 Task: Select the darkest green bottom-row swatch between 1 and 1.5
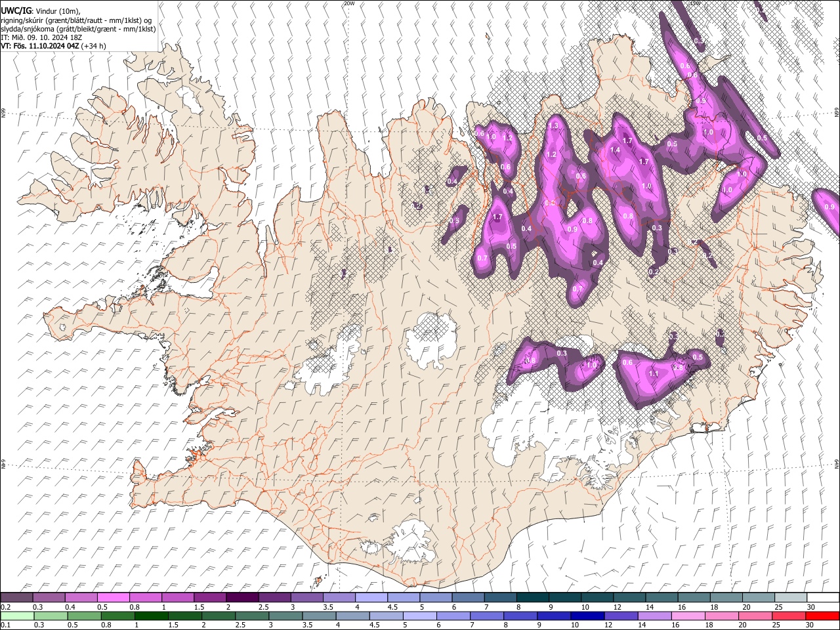(x=152, y=616)
